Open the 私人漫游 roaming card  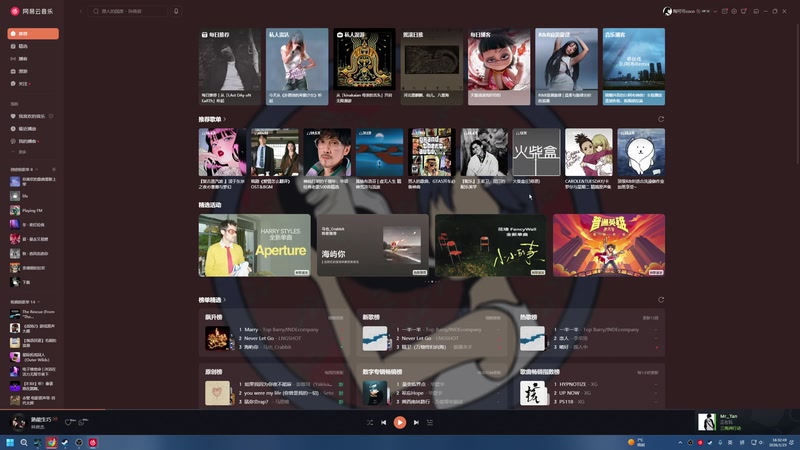tap(364, 67)
